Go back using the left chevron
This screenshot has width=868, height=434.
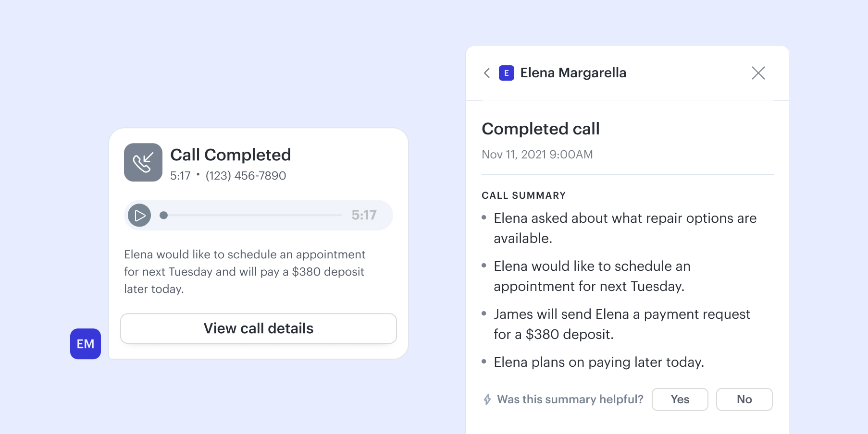tap(487, 73)
